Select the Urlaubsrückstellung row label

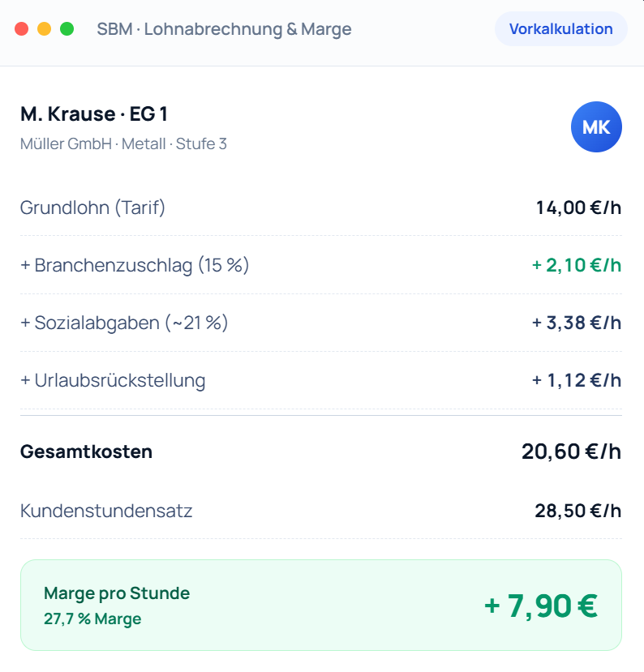point(113,380)
